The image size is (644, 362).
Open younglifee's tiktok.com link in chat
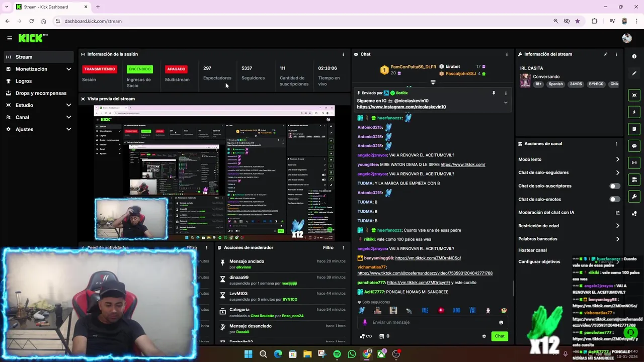coord(463,164)
